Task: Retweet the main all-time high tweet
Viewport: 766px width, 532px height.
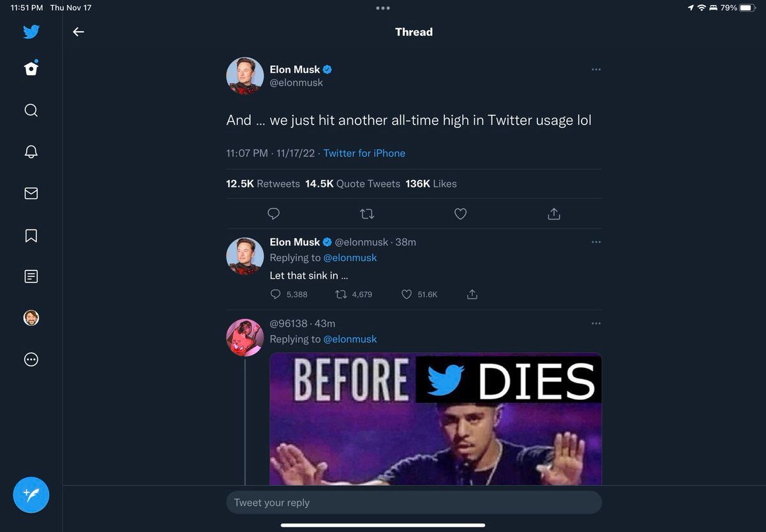Action: (x=367, y=214)
